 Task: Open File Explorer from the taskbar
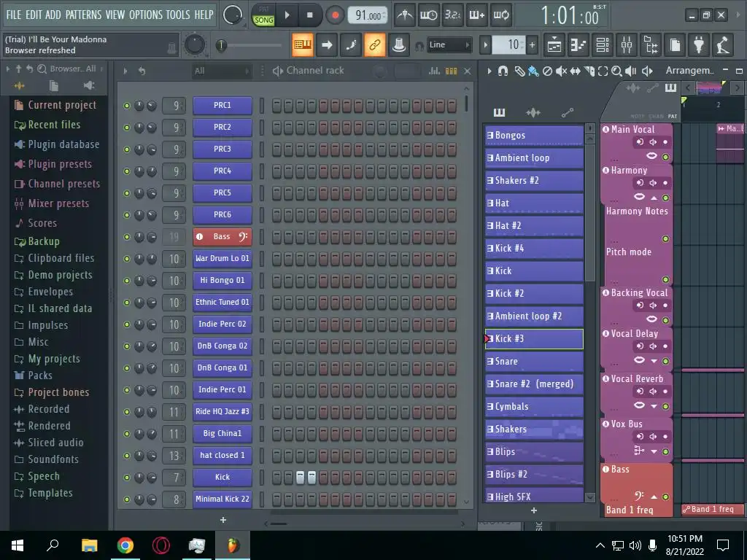click(89, 545)
